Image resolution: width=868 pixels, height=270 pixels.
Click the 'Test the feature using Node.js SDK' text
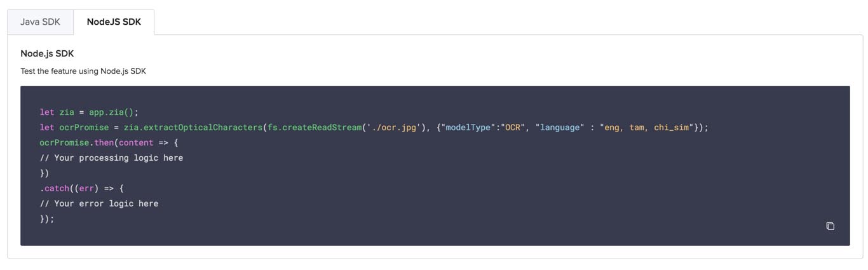tap(83, 71)
